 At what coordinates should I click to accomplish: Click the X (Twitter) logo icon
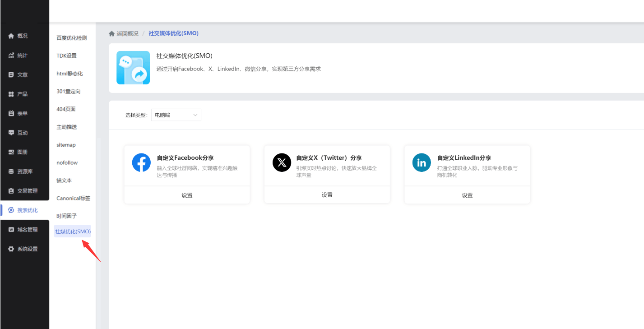282,162
